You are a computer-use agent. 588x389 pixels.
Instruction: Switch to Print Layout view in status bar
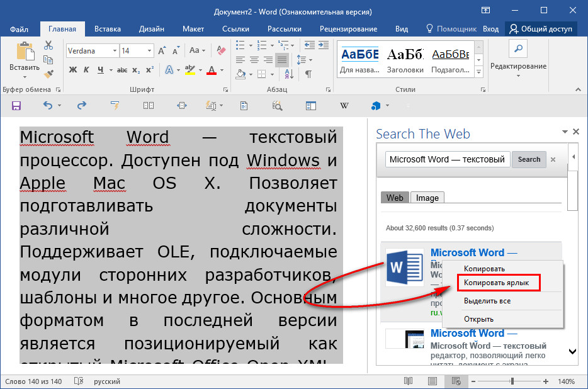(x=433, y=381)
